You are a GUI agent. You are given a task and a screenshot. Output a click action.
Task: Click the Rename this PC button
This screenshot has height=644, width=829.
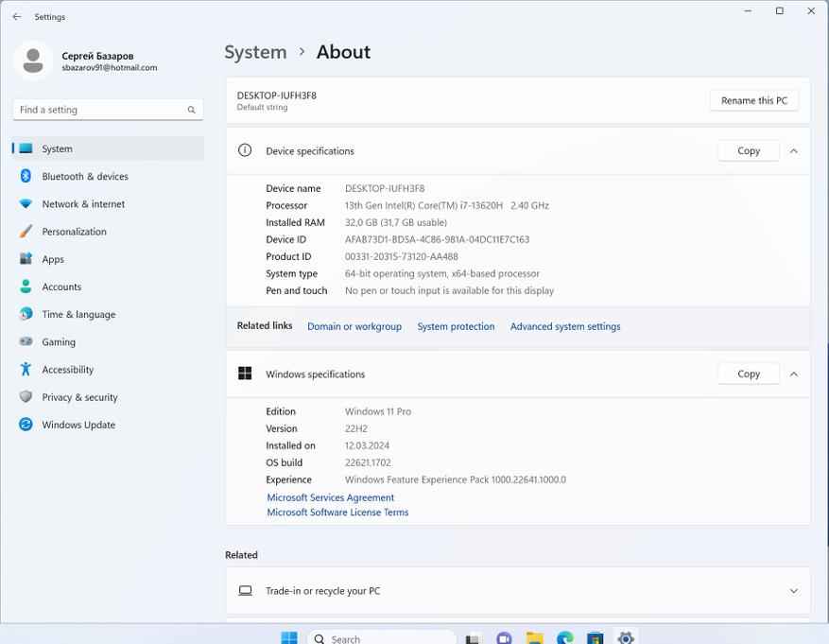point(753,100)
